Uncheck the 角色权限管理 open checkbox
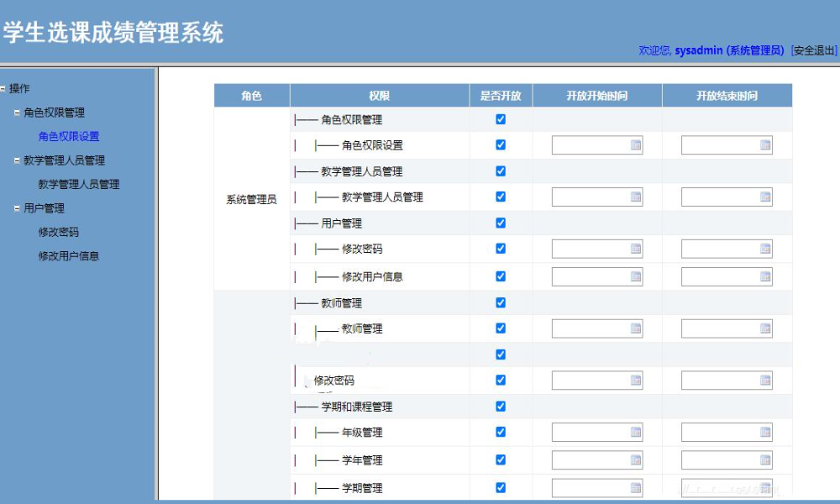This screenshot has width=840, height=504. pyautogui.click(x=501, y=119)
